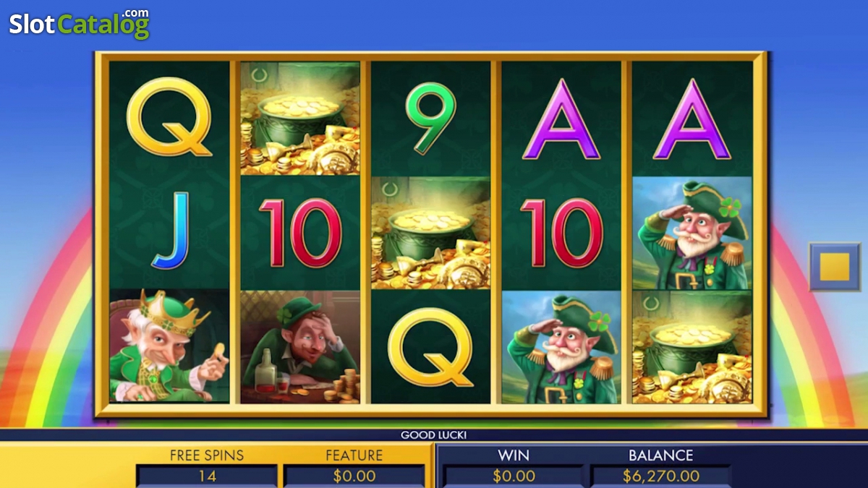Click the saluting admiral leprechaun on the fifth reel
This screenshot has height=488, width=868.
(x=692, y=232)
